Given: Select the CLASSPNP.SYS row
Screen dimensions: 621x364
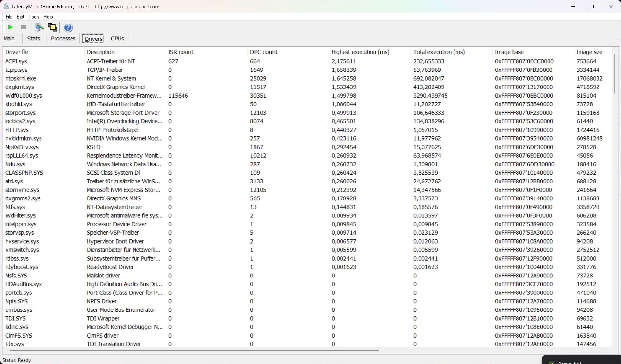Looking at the screenshot, I should (x=307, y=173).
